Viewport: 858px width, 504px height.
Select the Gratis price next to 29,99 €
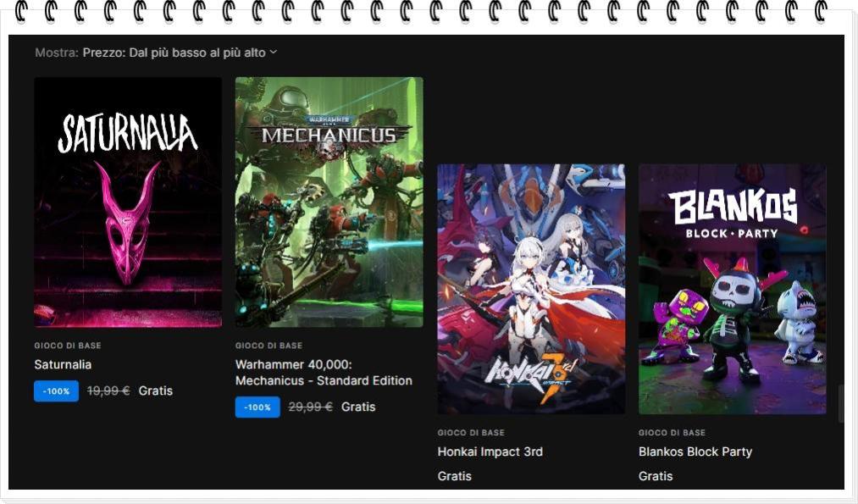[358, 407]
